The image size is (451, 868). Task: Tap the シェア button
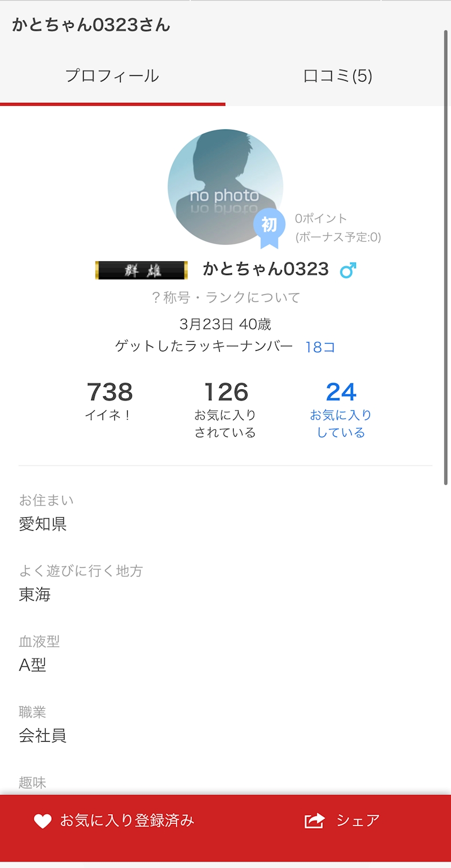coord(358,820)
